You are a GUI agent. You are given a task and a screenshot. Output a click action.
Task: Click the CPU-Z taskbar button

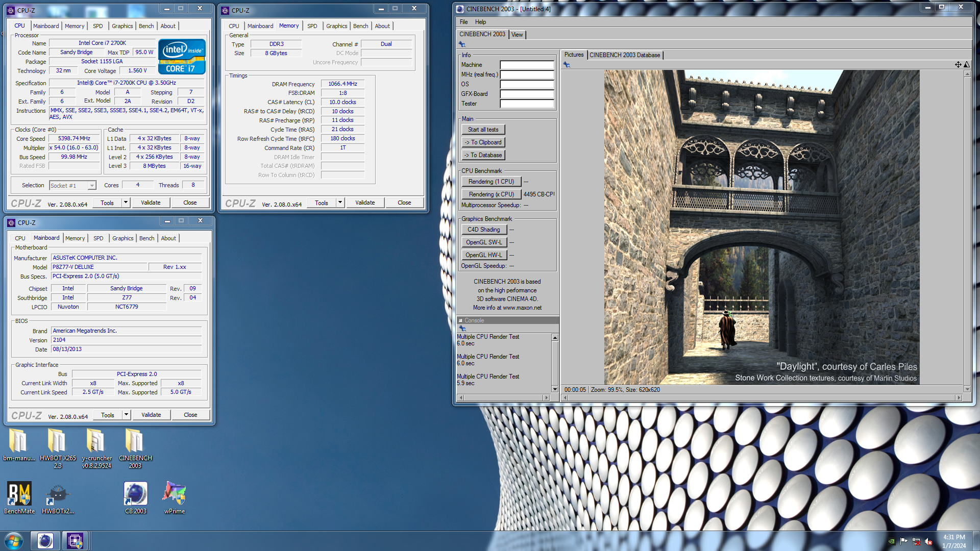point(75,541)
